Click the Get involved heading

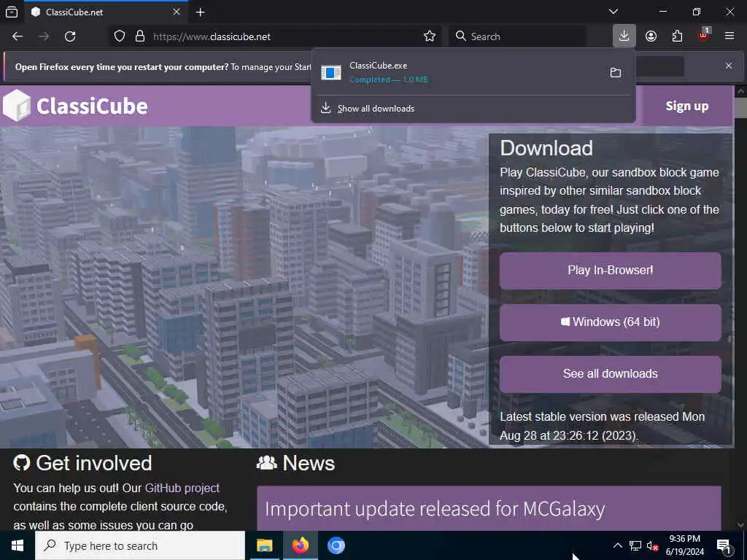pos(94,463)
